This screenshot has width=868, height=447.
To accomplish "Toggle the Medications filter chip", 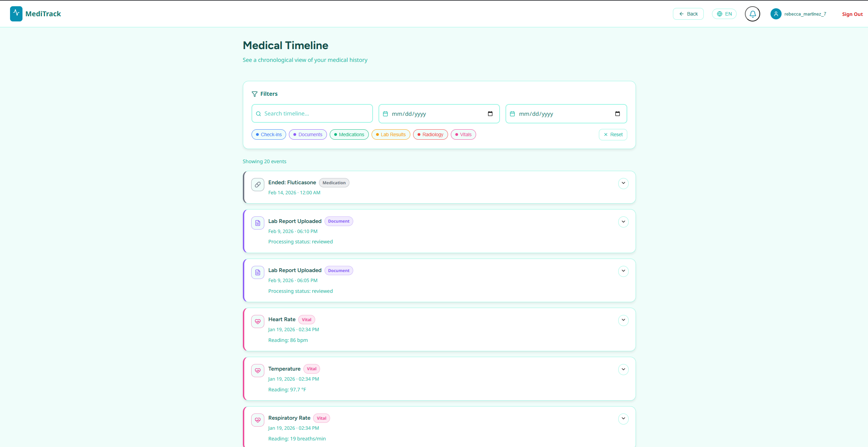I will (349, 134).
